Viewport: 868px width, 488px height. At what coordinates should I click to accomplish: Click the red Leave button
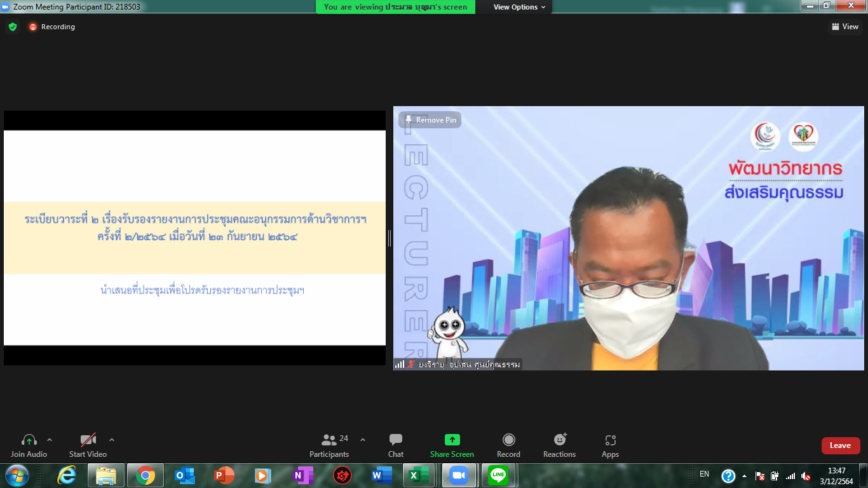pos(841,445)
